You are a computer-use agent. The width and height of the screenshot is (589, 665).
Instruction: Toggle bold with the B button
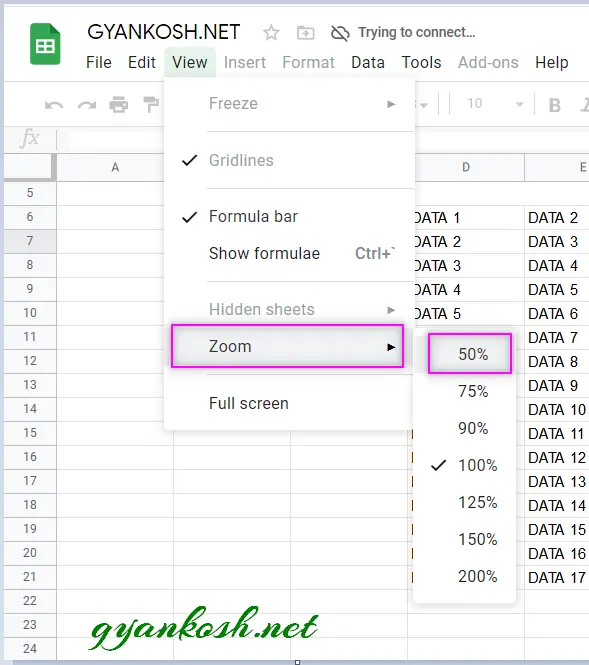coord(555,105)
